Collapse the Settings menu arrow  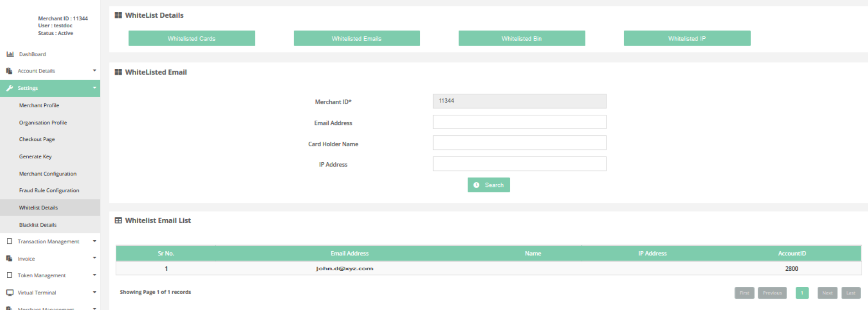tap(94, 88)
